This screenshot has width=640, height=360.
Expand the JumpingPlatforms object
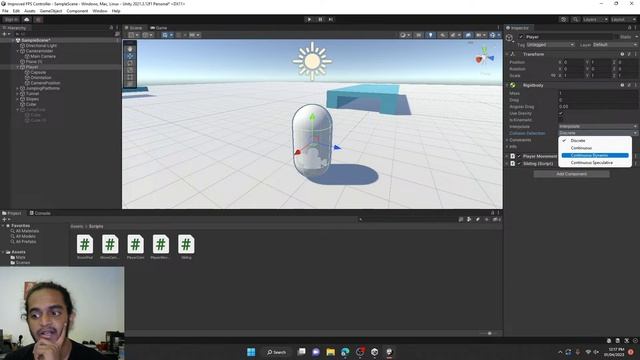coord(18,88)
